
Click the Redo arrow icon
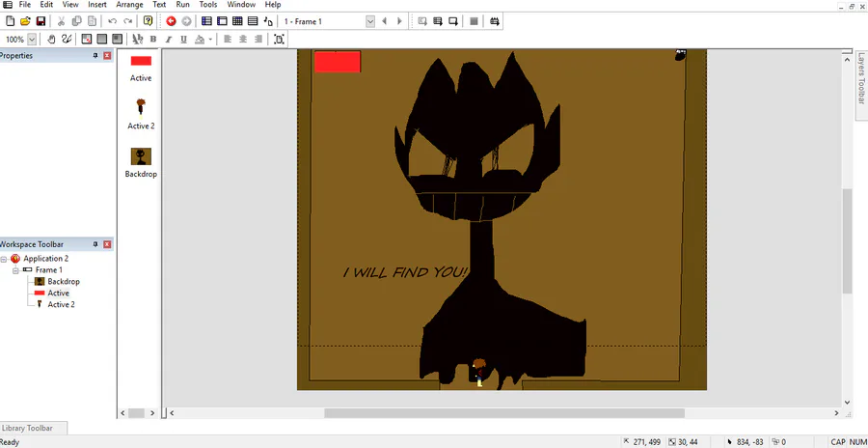click(128, 21)
